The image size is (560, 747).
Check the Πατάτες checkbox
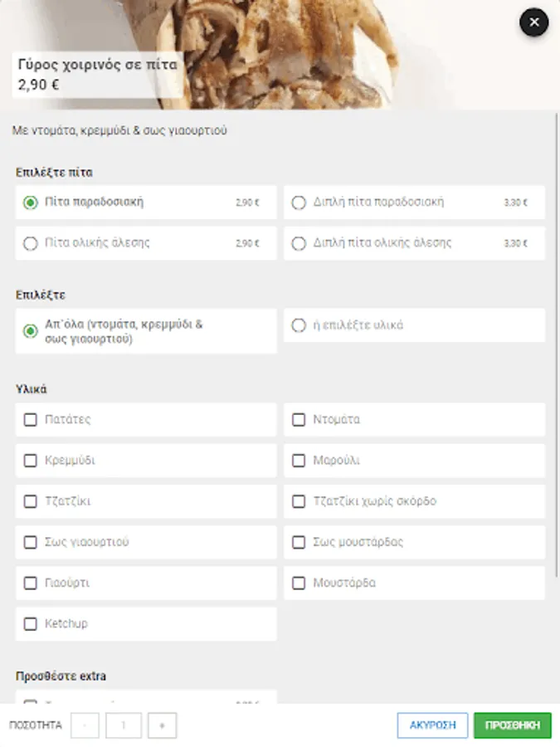pyautogui.click(x=31, y=420)
